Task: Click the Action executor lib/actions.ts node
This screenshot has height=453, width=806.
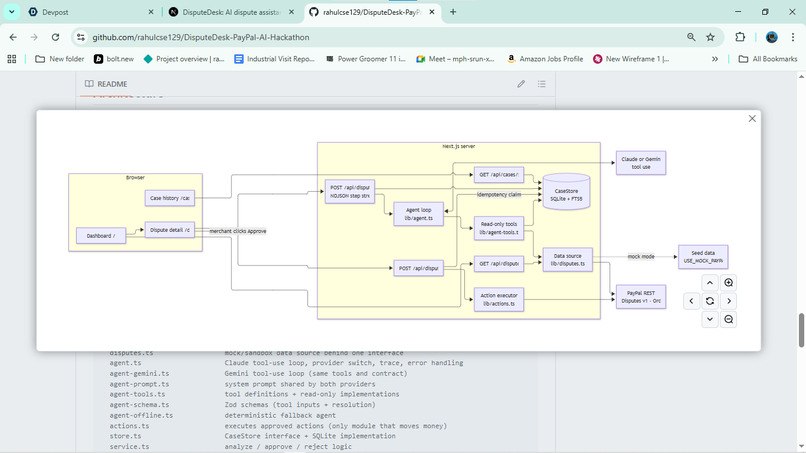Action: (499, 299)
